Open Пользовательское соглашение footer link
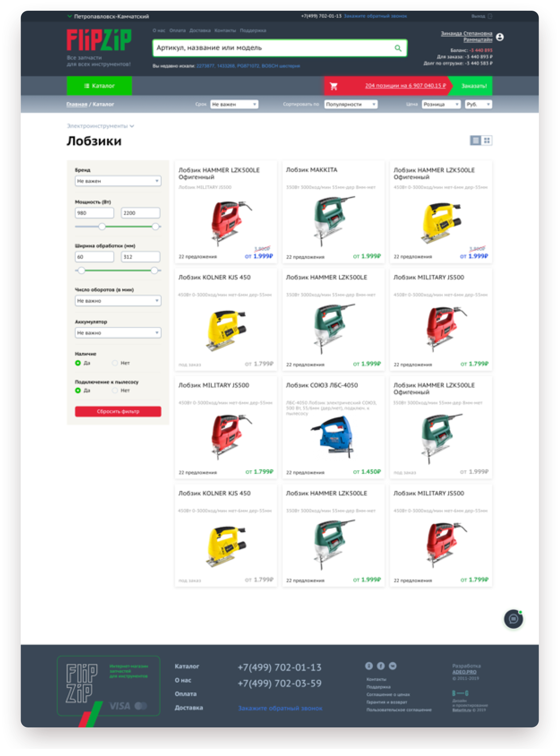 399,710
